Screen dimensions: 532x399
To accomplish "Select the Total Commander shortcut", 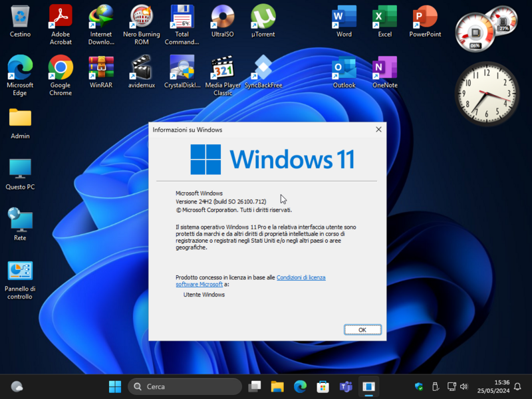I will coord(182,24).
